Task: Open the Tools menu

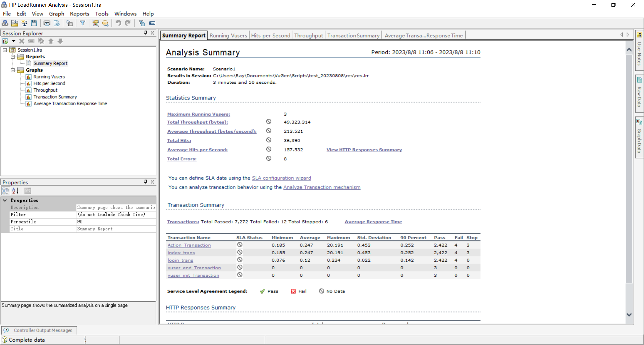Action: 102,14
